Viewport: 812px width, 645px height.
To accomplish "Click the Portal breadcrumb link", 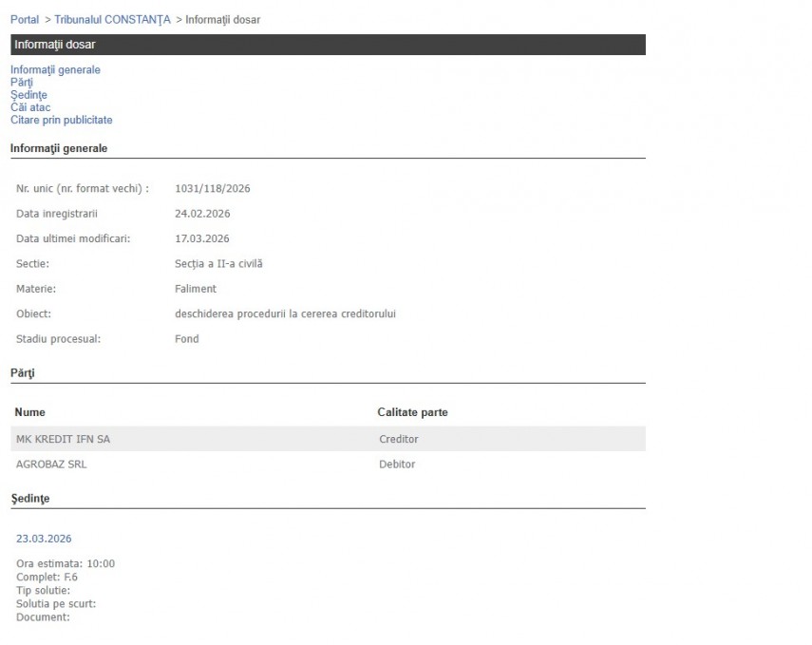I will coord(25,20).
